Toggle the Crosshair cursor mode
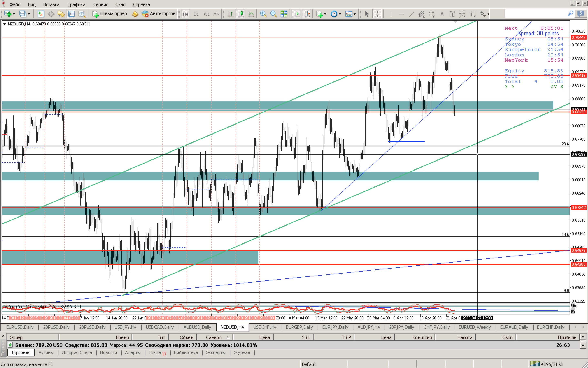 tap(377, 14)
